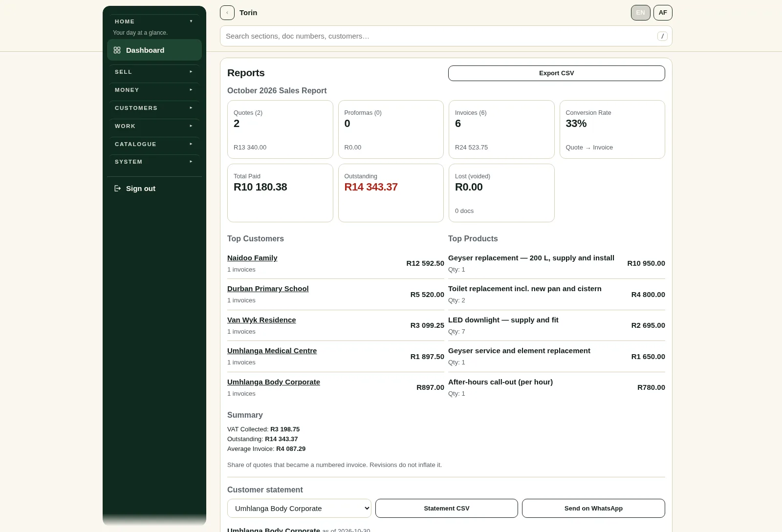
Task: Collapse the HOME sidebar section
Action: click(x=154, y=21)
